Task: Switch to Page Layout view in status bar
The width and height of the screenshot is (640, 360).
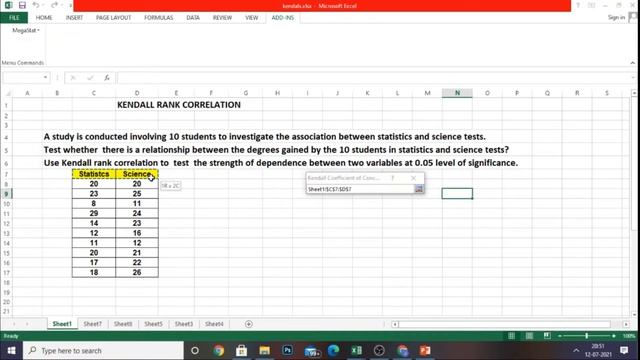Action: click(x=529, y=336)
